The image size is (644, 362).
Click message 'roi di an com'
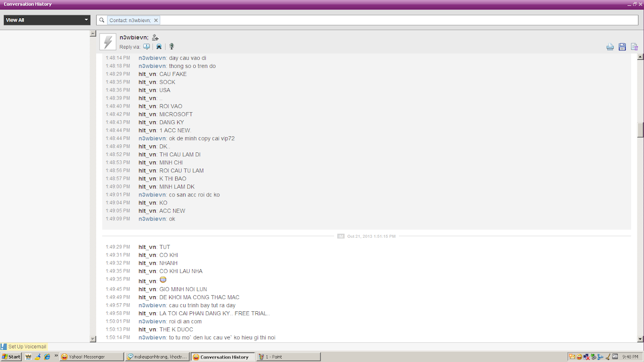coord(185,321)
